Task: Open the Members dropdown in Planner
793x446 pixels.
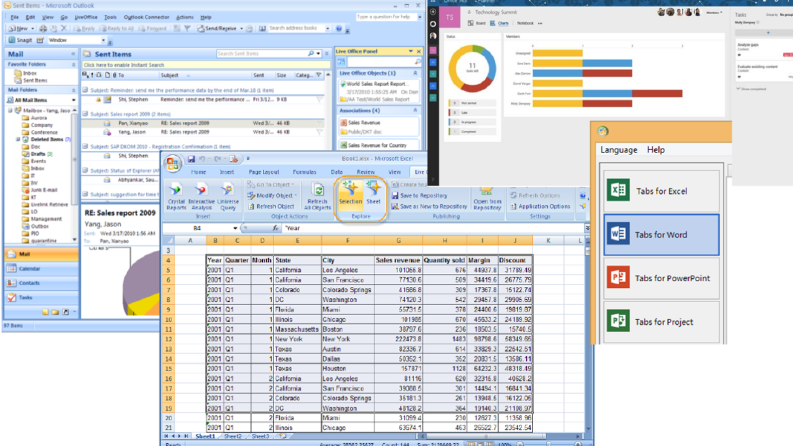Action: coord(715,12)
